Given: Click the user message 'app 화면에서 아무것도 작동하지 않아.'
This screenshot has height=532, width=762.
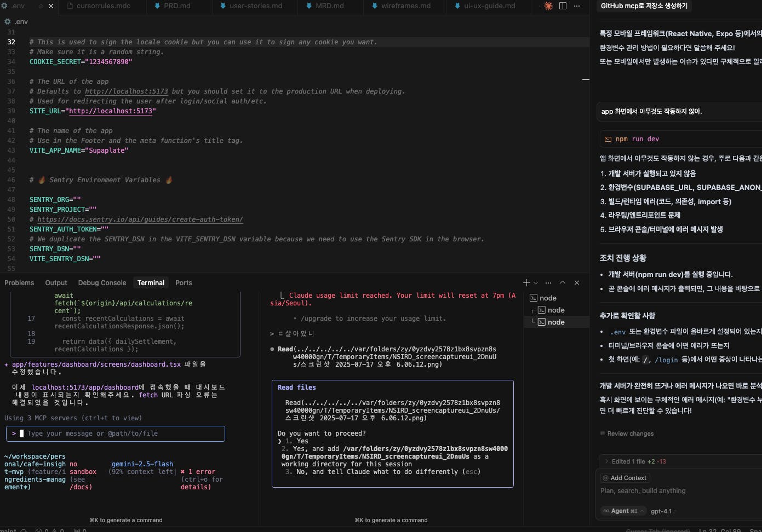Looking at the screenshot, I should (651, 111).
